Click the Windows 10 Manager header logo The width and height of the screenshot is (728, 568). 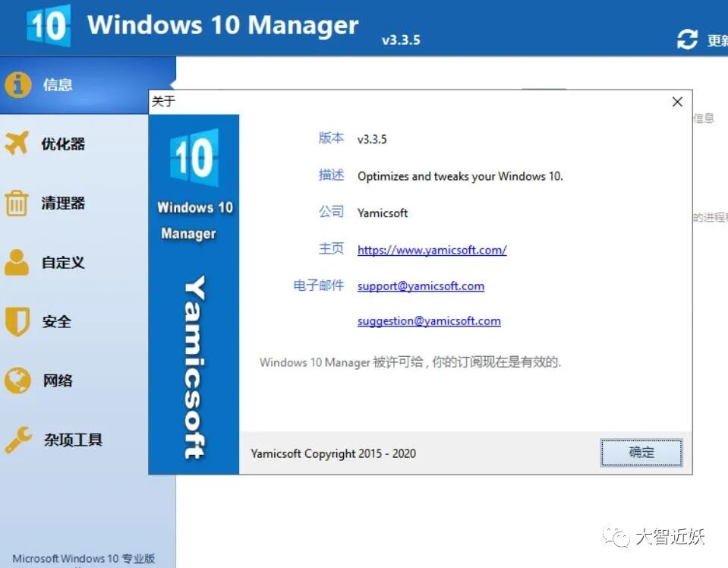[49, 26]
